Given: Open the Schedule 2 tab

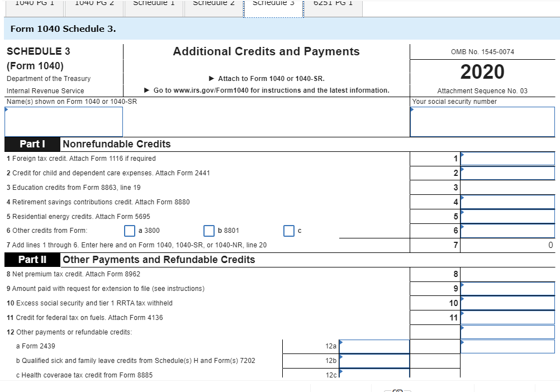Looking at the screenshot, I should pyautogui.click(x=213, y=4).
